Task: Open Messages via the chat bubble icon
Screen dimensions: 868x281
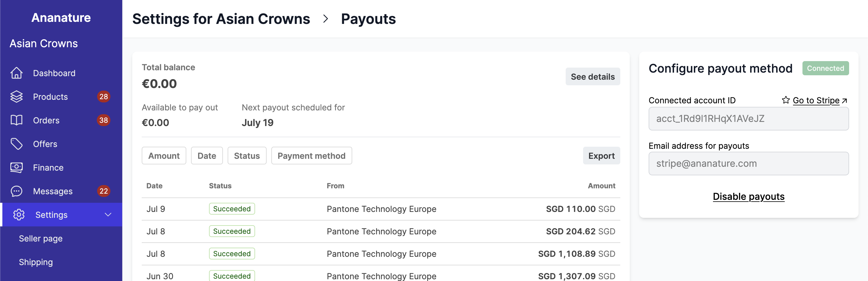Action: (x=17, y=191)
